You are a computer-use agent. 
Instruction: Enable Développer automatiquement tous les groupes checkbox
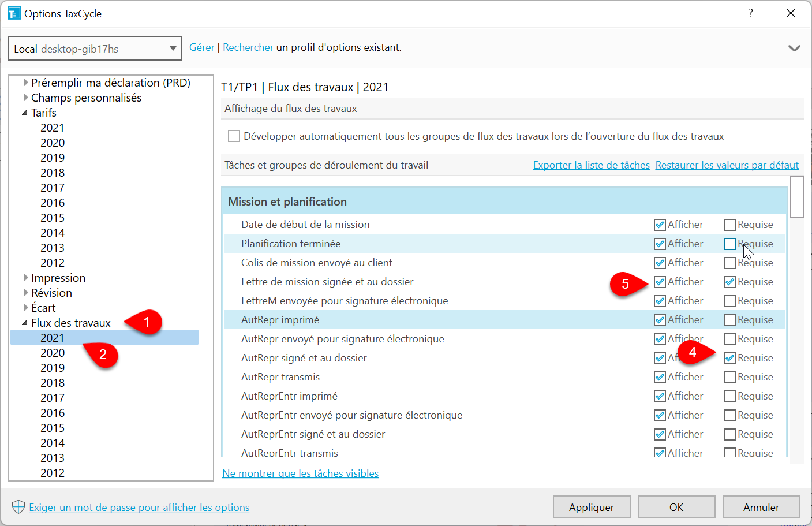234,136
